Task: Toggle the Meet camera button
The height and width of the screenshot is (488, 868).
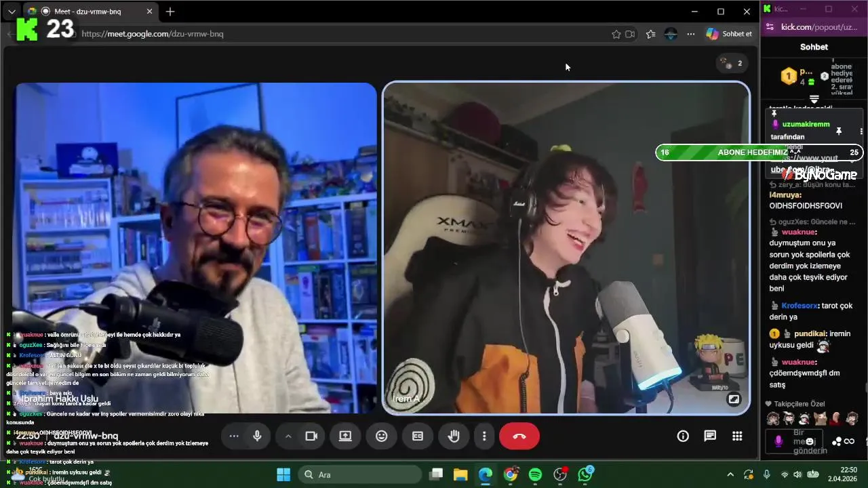Action: [311, 436]
